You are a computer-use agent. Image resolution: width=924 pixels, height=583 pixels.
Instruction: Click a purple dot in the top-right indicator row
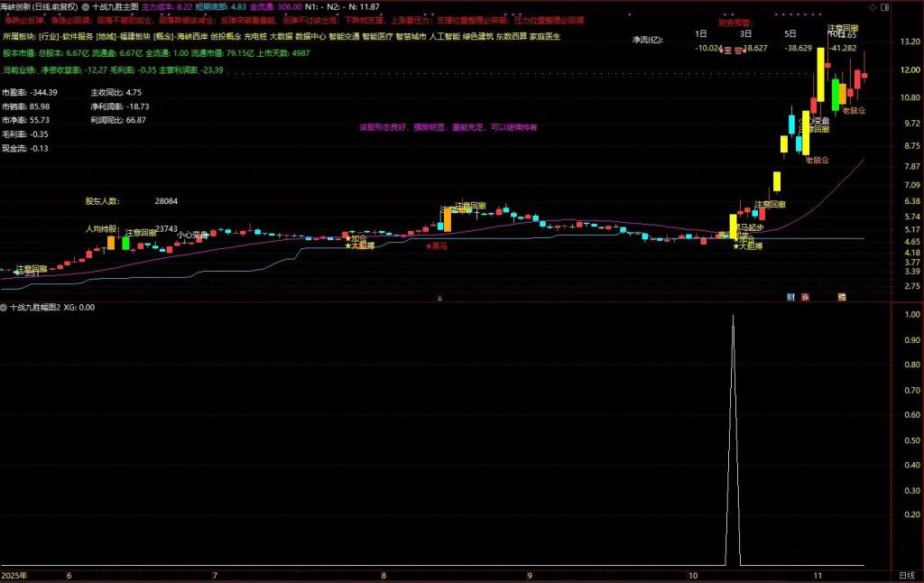pos(799,14)
